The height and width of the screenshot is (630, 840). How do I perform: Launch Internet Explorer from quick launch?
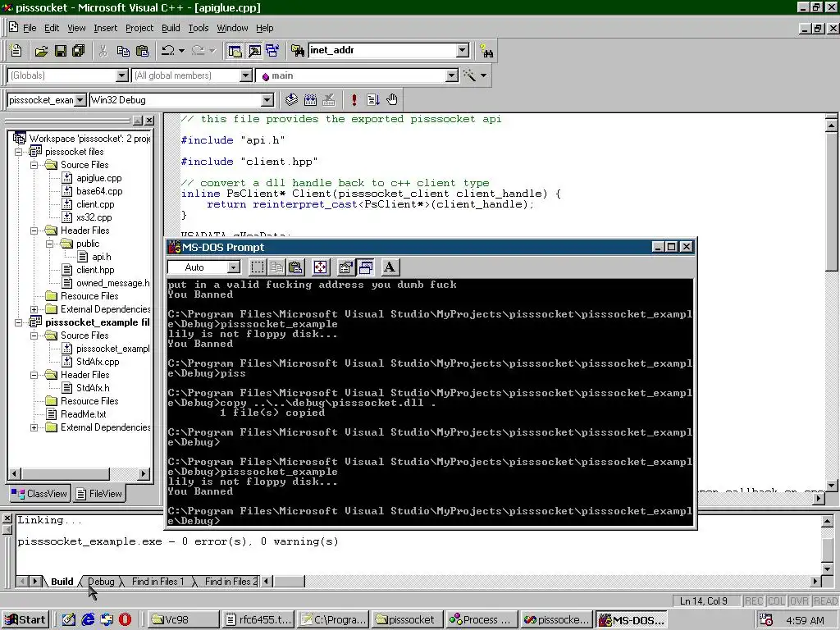(88, 620)
